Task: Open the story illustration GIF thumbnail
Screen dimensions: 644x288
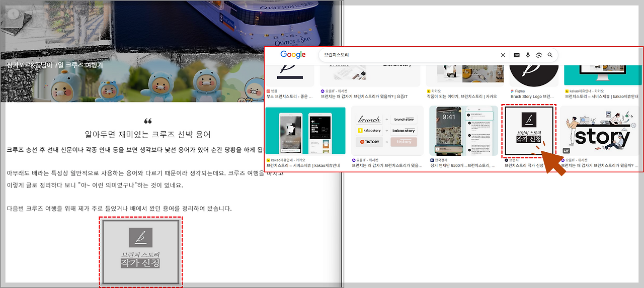Action: [600, 130]
